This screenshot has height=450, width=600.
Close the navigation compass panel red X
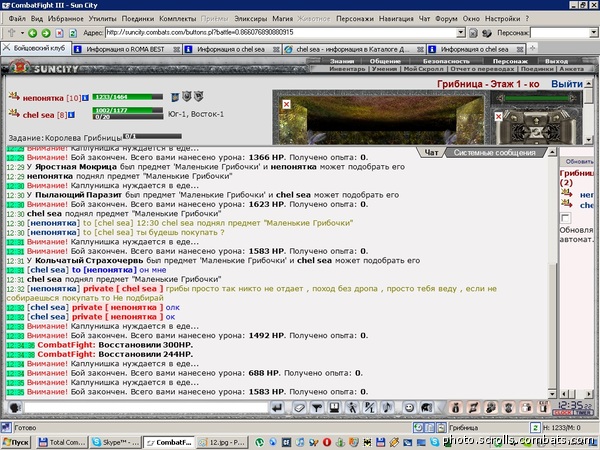point(498,116)
